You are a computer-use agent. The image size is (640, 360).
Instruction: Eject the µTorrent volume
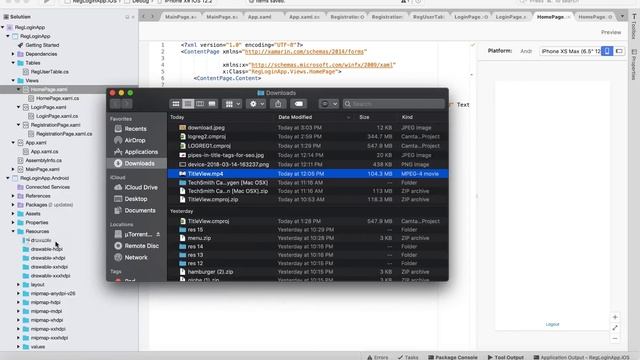pyautogui.click(x=158, y=234)
